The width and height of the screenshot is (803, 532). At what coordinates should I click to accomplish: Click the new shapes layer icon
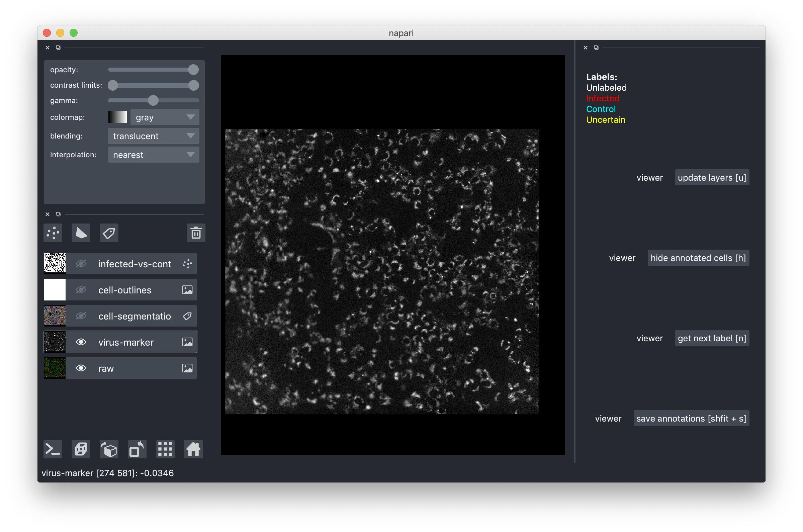(x=81, y=233)
